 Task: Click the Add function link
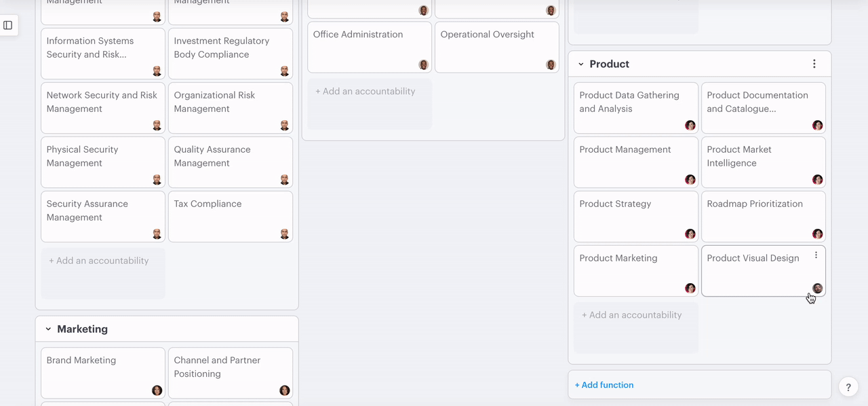[x=604, y=385]
